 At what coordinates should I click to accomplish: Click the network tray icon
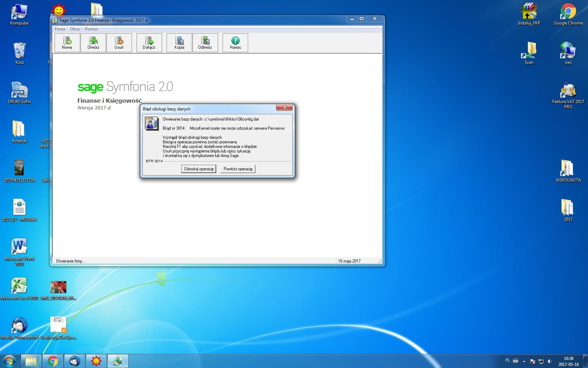[541, 361]
